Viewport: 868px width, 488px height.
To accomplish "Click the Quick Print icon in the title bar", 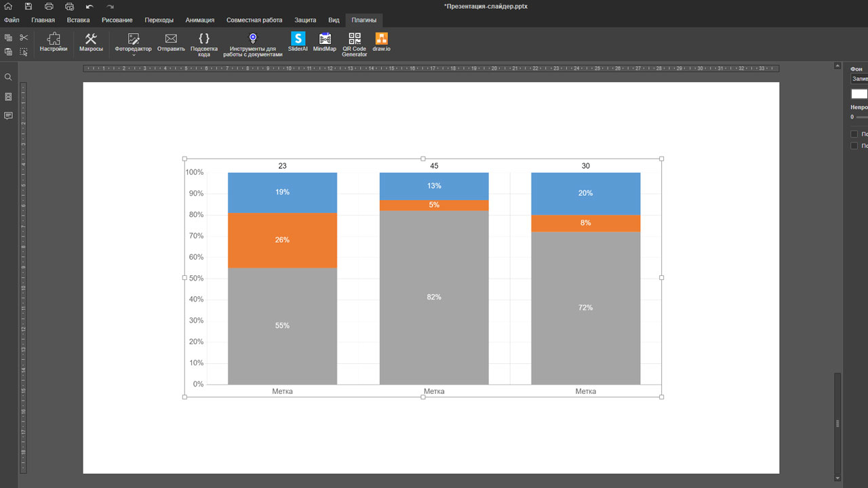I will (x=69, y=6).
